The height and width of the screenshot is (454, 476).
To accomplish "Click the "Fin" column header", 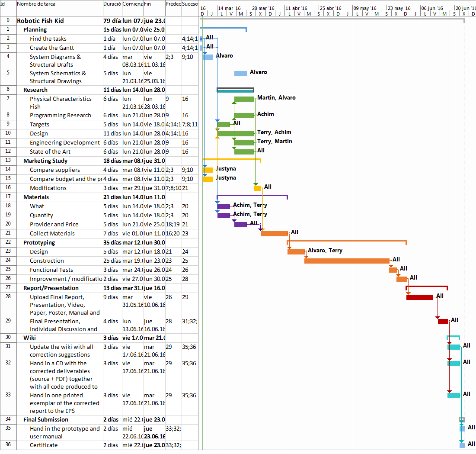I will click(x=148, y=4).
